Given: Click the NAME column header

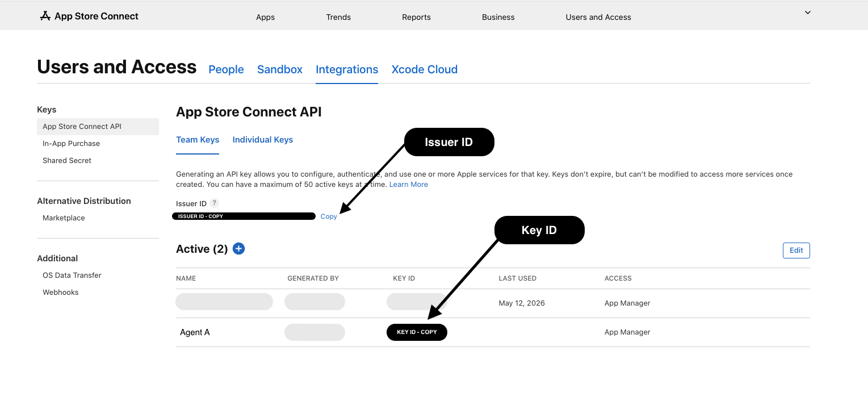Looking at the screenshot, I should 186,278.
